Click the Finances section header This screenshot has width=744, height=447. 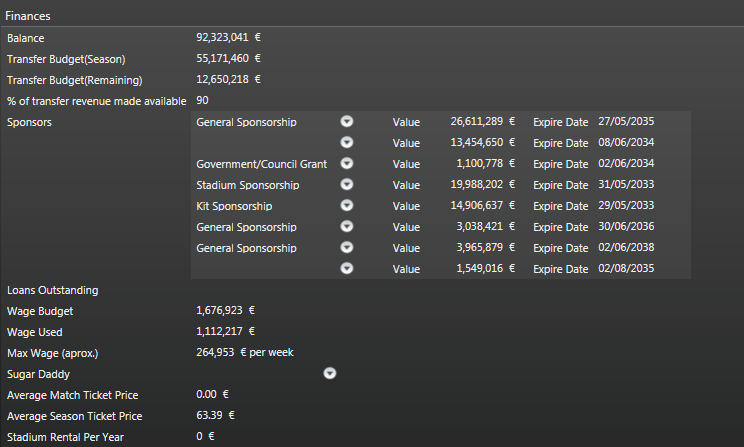point(28,16)
